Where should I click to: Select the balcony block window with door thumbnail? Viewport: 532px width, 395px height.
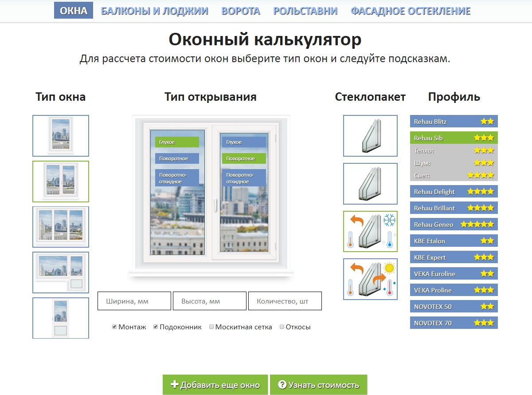coord(61,273)
